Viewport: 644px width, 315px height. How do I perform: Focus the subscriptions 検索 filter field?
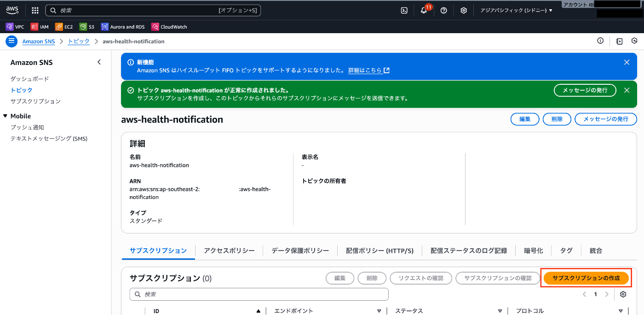(x=259, y=294)
